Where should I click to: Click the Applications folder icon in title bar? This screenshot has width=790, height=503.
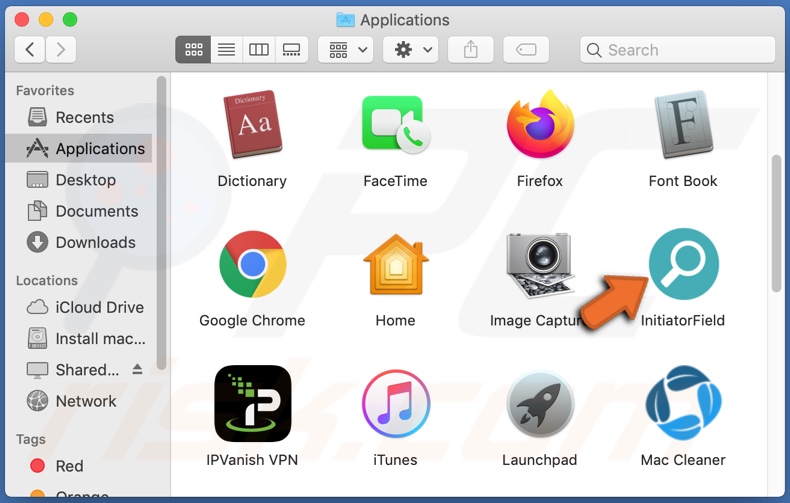click(x=345, y=20)
